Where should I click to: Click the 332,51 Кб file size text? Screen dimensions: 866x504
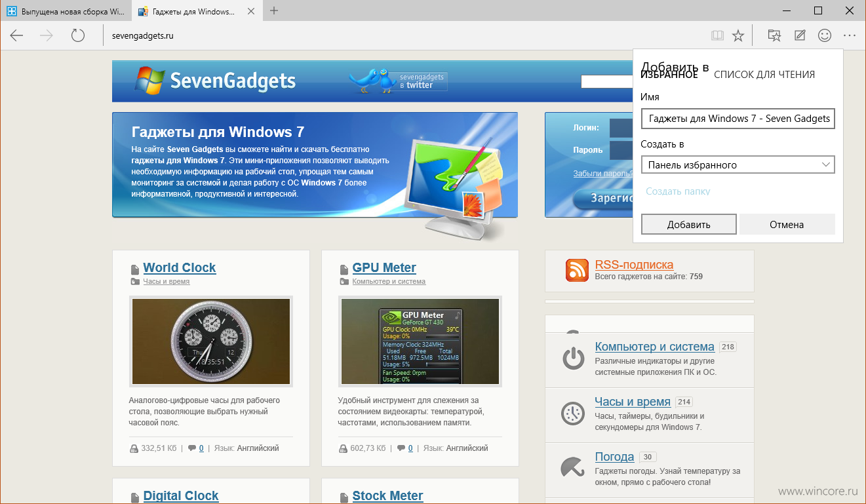click(x=159, y=448)
